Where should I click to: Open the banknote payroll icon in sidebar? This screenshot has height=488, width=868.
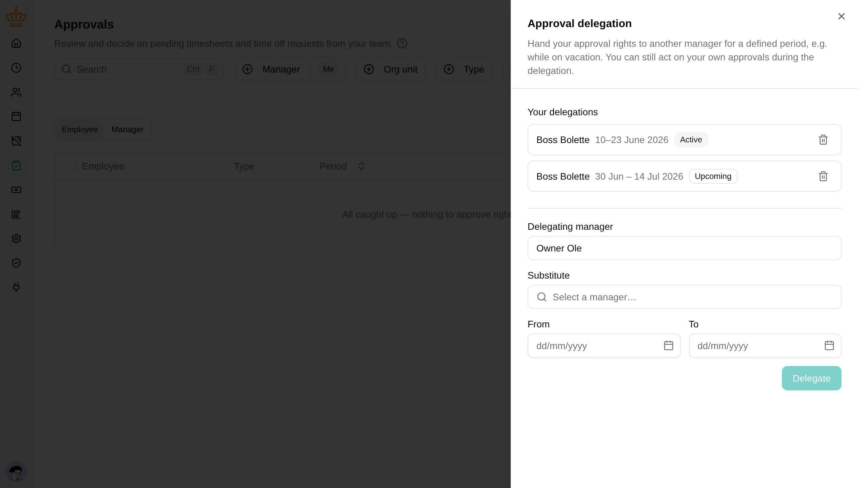(16, 190)
